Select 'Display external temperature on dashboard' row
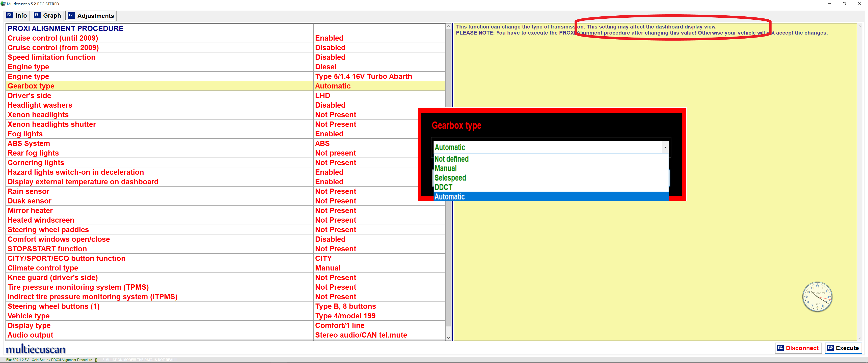 [x=225, y=182]
